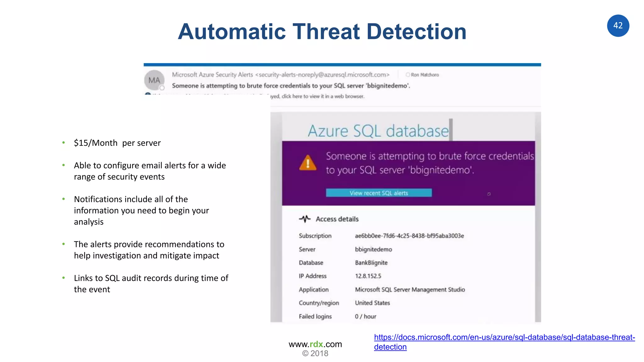Click the Server label
This screenshot has height=362, width=644.
point(307,249)
